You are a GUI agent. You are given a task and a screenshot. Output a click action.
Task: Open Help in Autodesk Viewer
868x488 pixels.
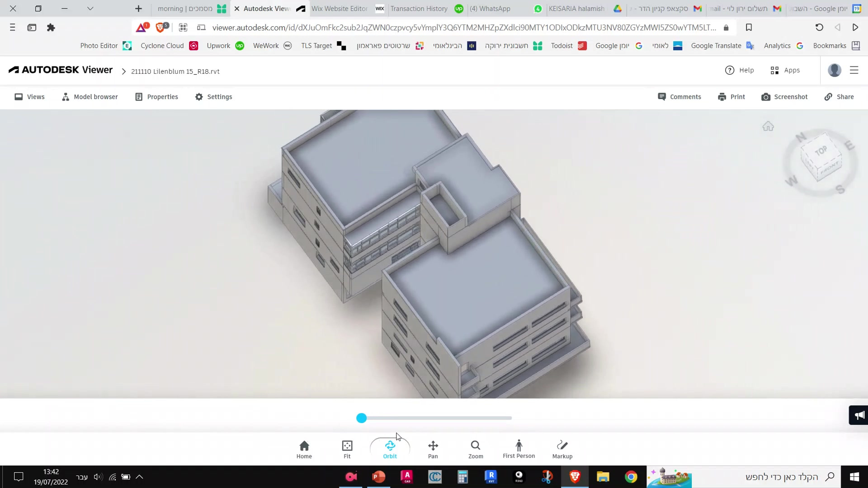point(740,70)
